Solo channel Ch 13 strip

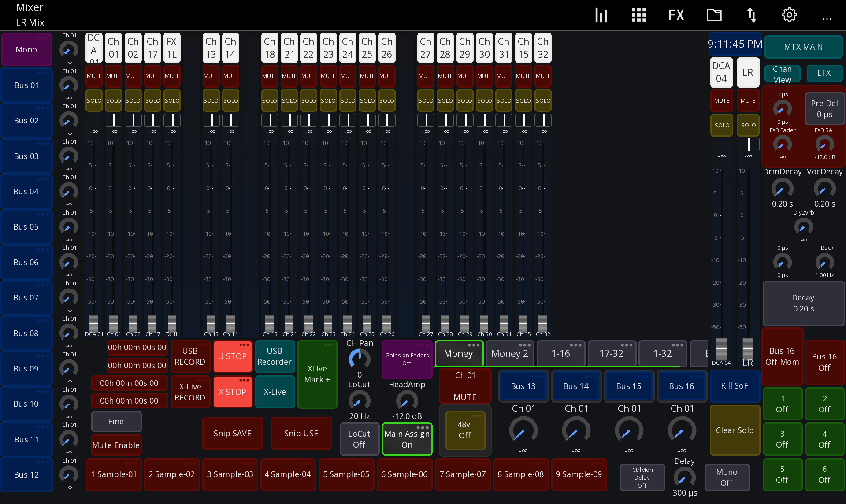click(211, 100)
